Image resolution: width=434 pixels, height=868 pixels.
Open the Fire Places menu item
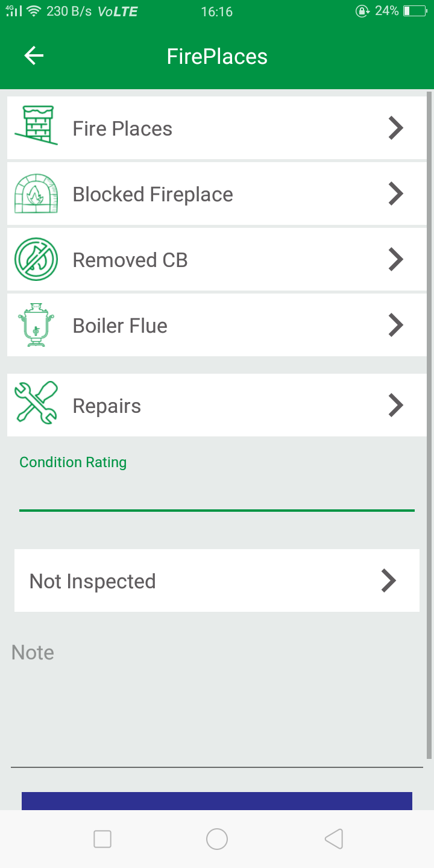point(123,128)
